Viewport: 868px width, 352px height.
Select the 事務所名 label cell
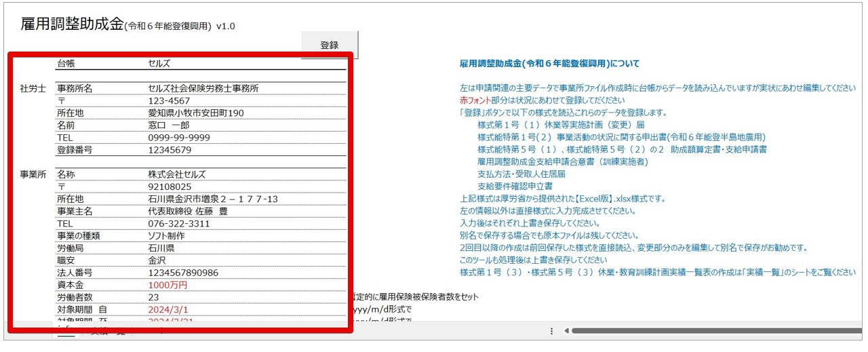pyautogui.click(x=75, y=88)
